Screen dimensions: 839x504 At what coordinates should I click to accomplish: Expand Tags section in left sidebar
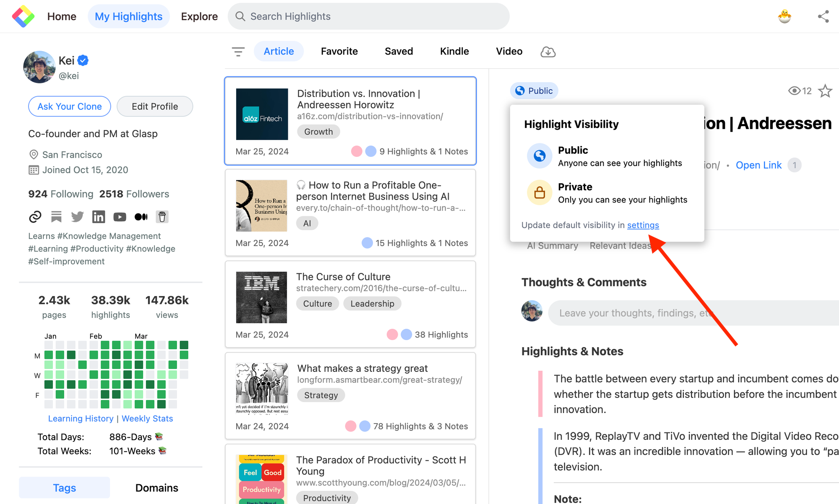tap(64, 487)
